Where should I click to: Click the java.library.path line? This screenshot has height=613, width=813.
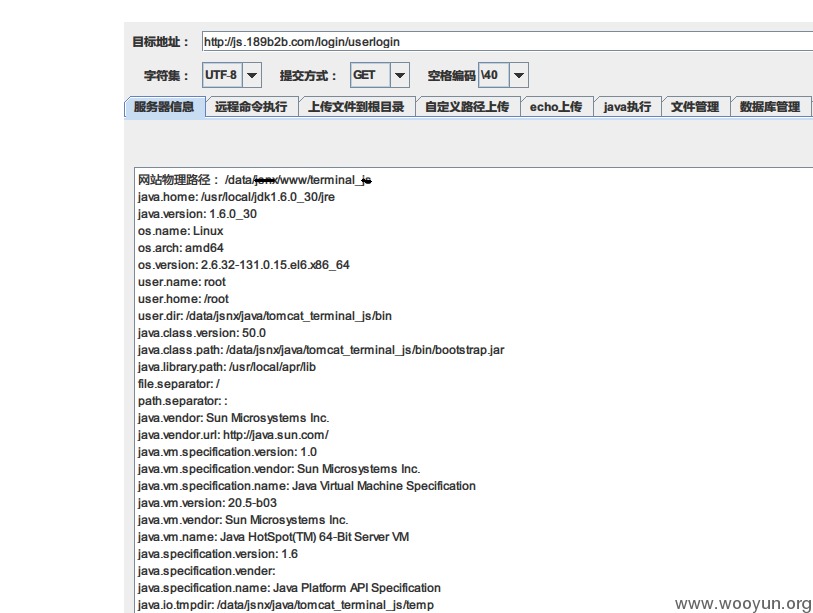(x=227, y=367)
